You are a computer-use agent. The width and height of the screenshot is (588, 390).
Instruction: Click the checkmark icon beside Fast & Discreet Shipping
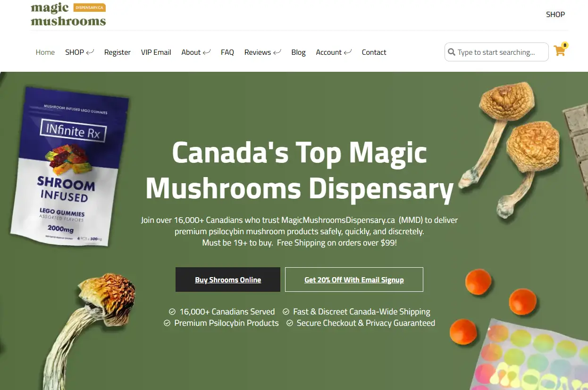286,312
